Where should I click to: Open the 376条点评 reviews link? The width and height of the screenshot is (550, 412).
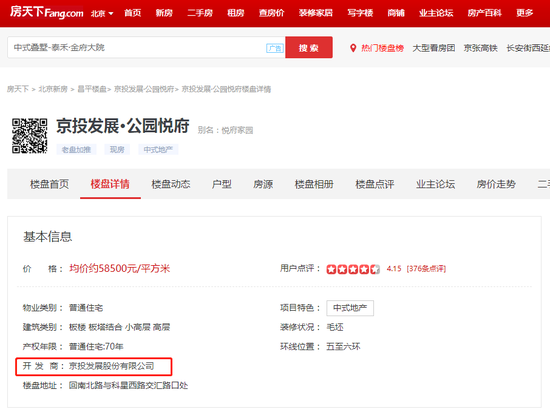tap(426, 269)
